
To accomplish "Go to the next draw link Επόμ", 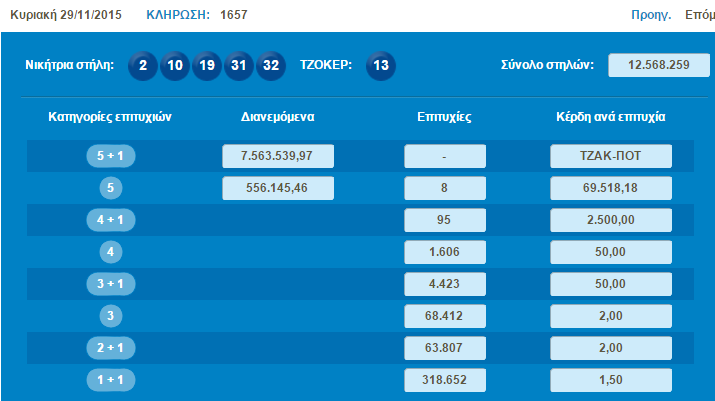I will (x=700, y=15).
